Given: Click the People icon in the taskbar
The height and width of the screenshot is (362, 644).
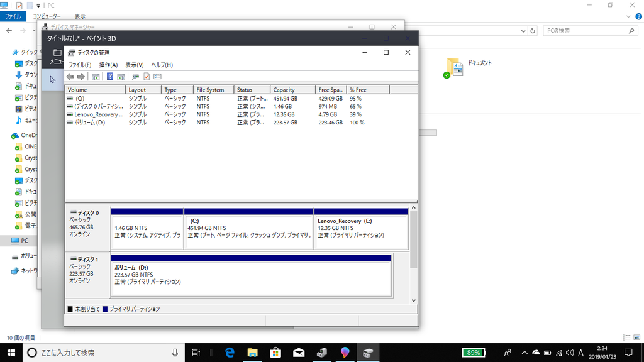Looking at the screenshot, I should (508, 353).
